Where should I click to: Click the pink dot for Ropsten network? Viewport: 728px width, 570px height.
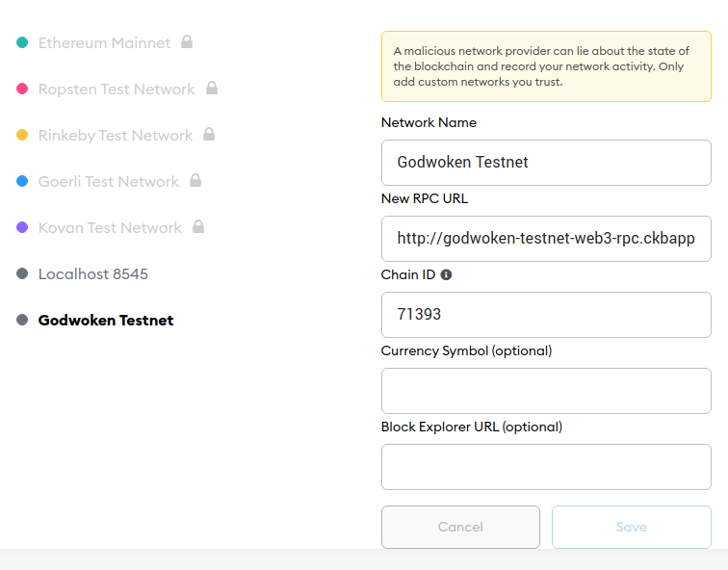tap(22, 89)
